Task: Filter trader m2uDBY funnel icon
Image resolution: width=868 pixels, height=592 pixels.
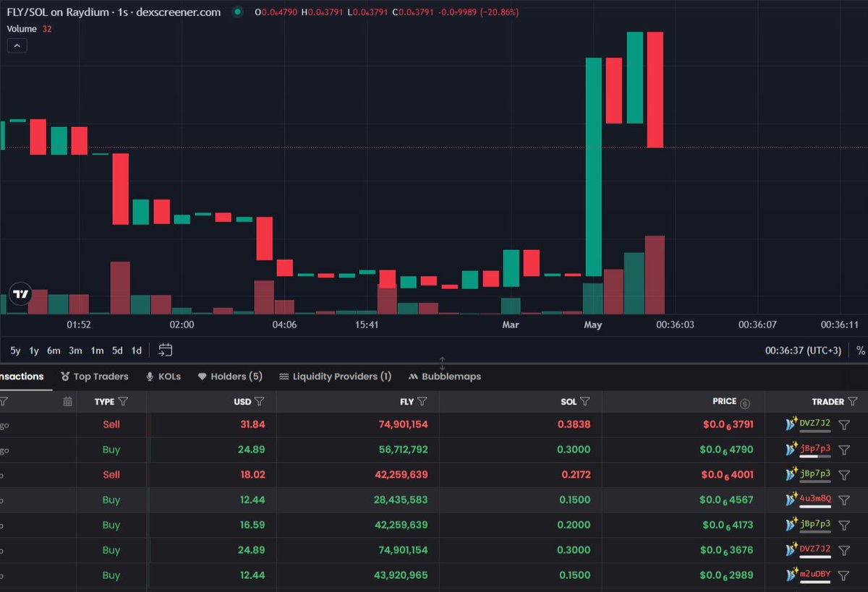Action: click(843, 575)
